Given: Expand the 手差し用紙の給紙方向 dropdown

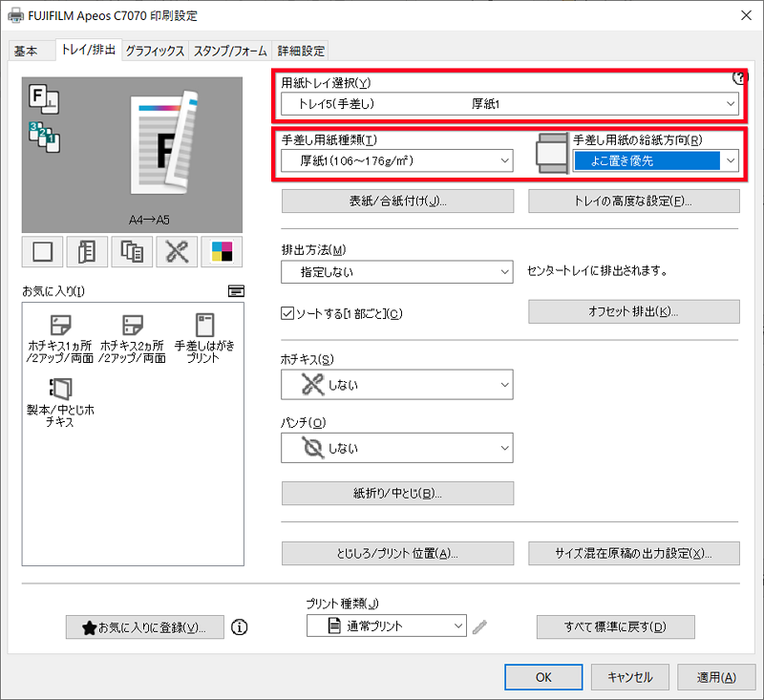Looking at the screenshot, I should click(658, 161).
